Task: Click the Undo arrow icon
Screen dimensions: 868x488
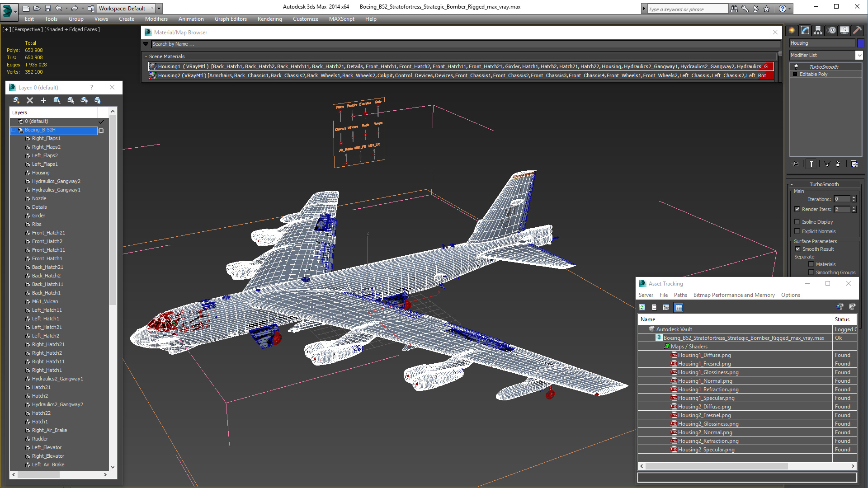Action: pyautogui.click(x=58, y=8)
